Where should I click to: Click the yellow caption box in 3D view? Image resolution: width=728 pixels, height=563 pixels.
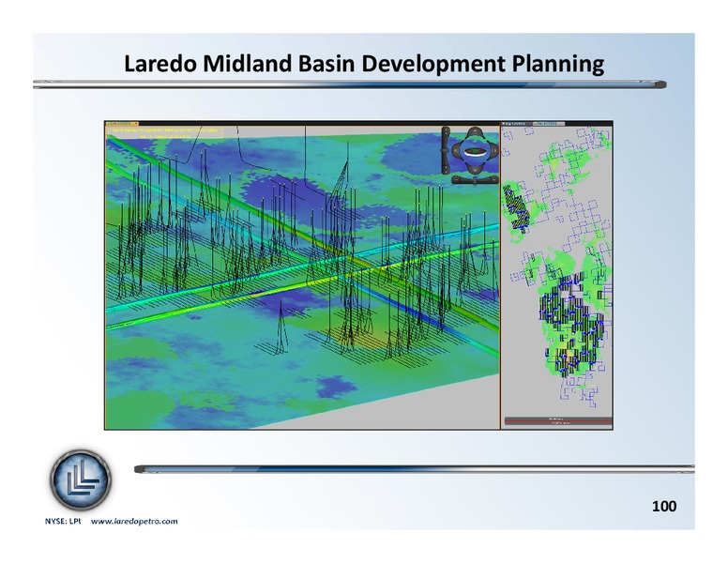[165, 133]
